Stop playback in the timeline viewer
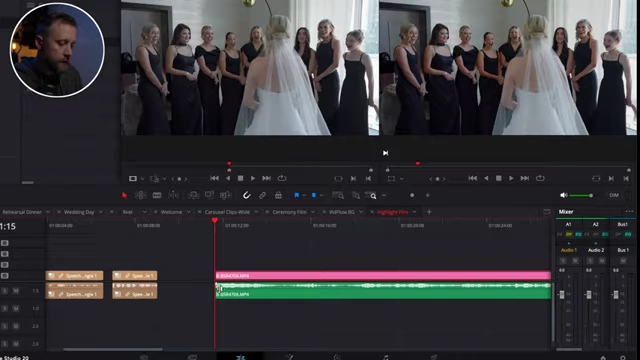This screenshot has height=360, width=640. click(498, 178)
